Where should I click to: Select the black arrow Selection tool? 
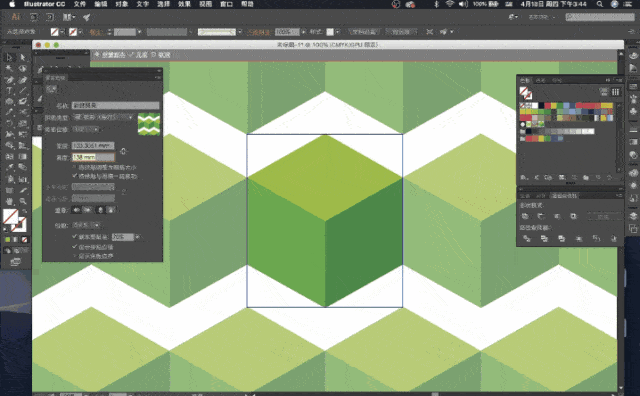(9, 58)
